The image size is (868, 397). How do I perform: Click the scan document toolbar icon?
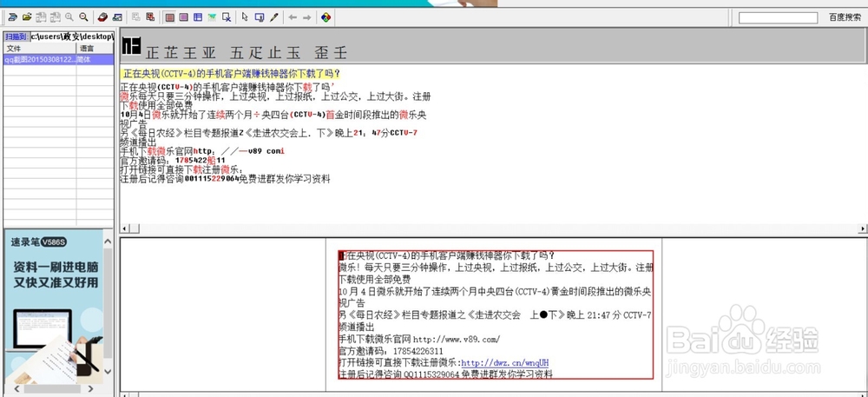[12, 17]
